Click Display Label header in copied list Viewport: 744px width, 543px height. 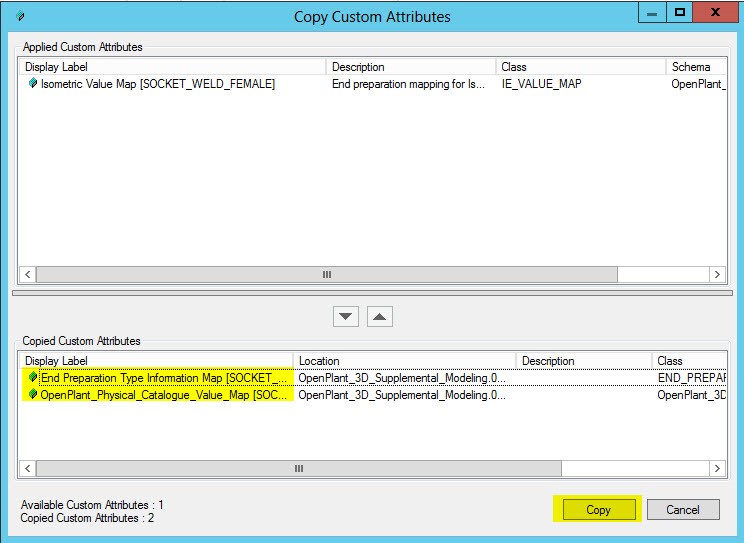point(157,361)
